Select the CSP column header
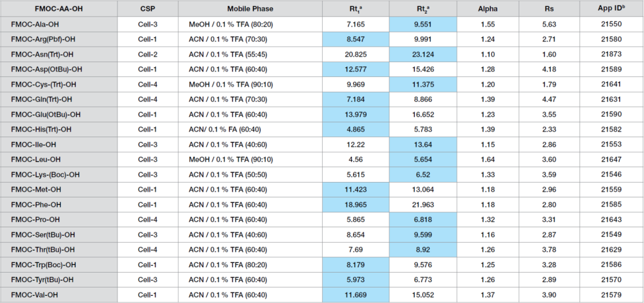Viewport: 644px width, 303px height. pos(147,9)
